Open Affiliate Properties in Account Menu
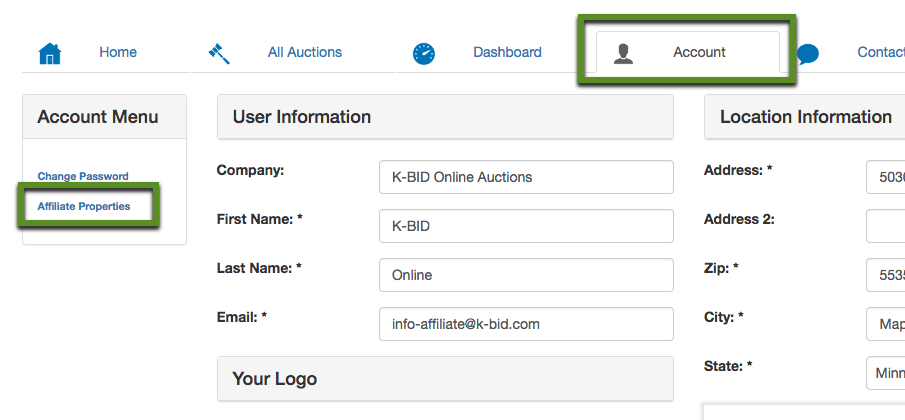Viewport: 905px width, 420px height. [x=84, y=206]
